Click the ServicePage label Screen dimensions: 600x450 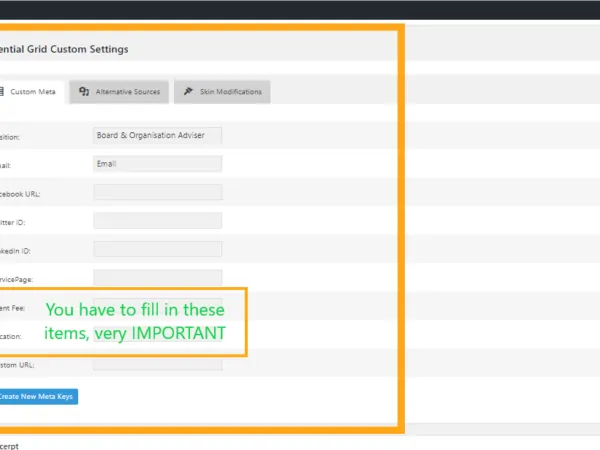(x=16, y=280)
